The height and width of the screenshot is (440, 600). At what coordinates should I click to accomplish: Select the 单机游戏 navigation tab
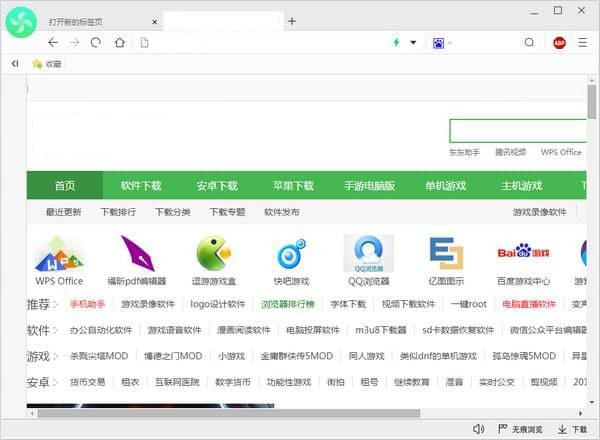click(445, 186)
